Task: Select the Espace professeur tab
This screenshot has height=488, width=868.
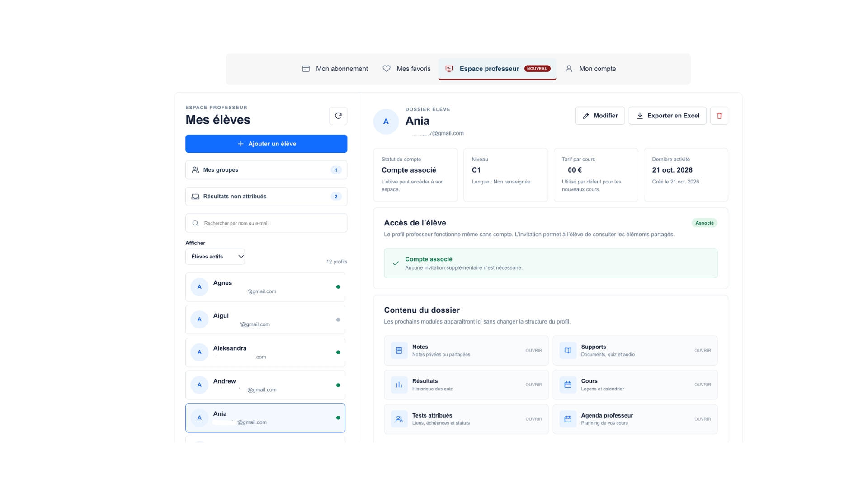Action: (x=497, y=69)
